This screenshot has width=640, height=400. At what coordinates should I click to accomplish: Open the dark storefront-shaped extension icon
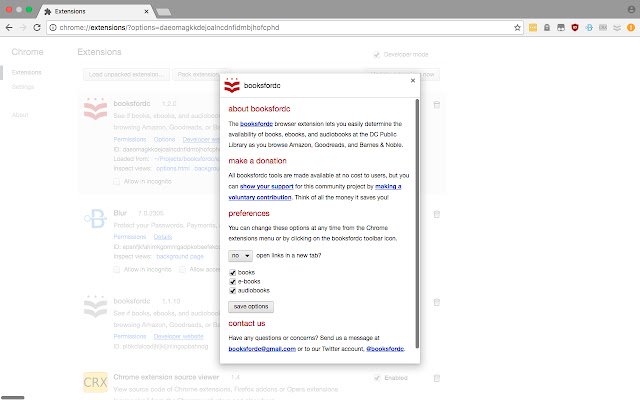tap(561, 27)
